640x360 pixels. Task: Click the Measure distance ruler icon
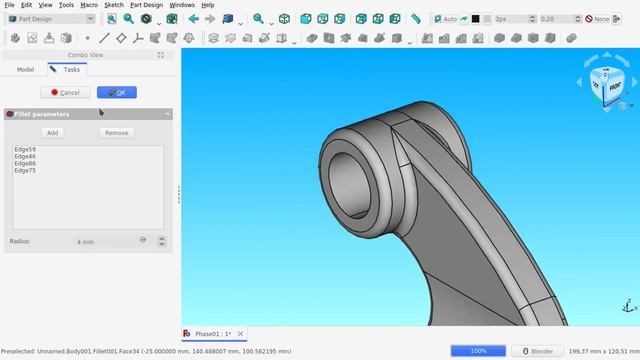click(x=416, y=19)
